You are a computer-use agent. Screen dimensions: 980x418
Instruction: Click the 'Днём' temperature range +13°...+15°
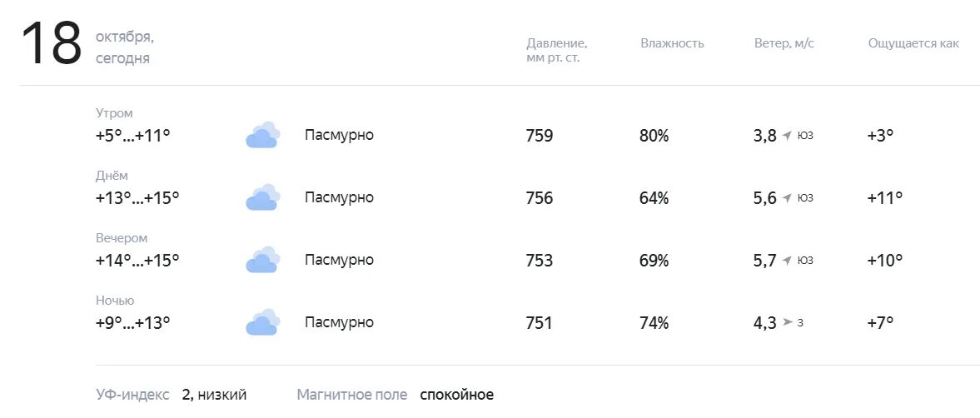pos(137,197)
